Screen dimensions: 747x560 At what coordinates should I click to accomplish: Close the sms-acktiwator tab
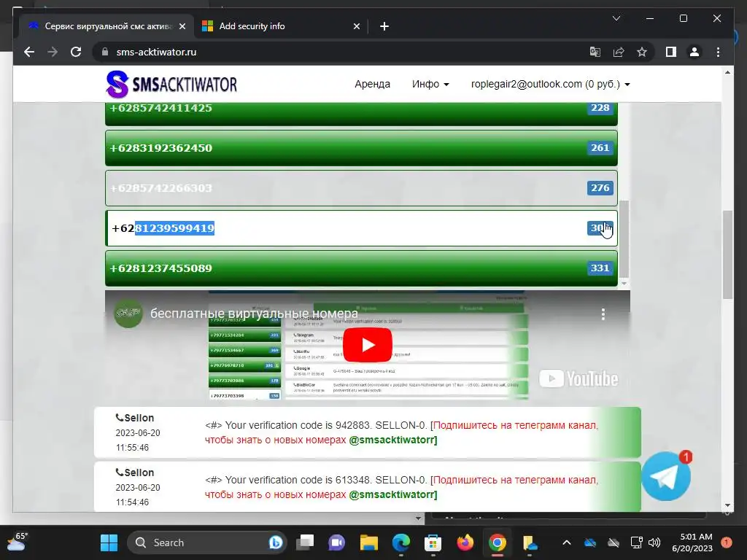[182, 26]
